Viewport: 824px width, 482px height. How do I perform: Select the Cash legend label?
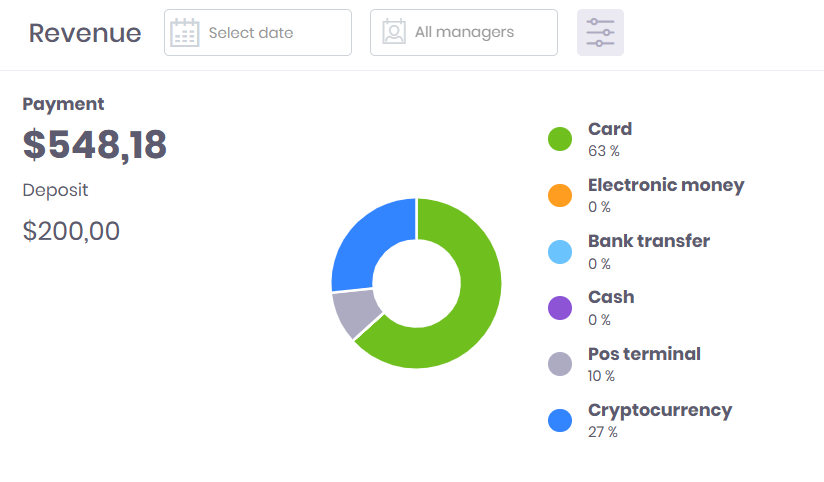click(611, 297)
